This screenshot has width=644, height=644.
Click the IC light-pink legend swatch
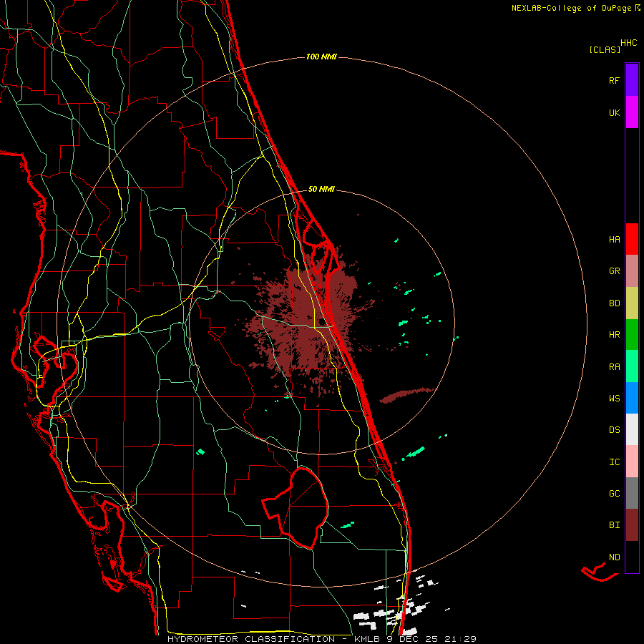pos(632,462)
